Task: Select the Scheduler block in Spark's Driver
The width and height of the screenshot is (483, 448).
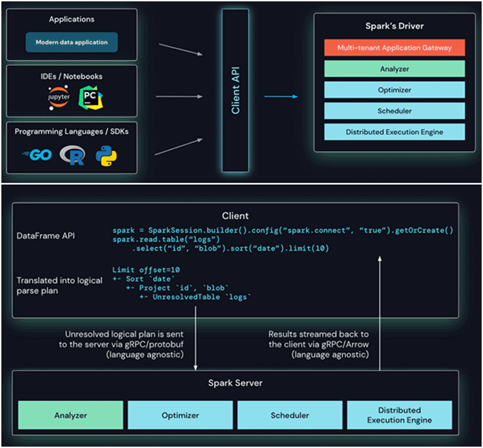Action: (395, 111)
